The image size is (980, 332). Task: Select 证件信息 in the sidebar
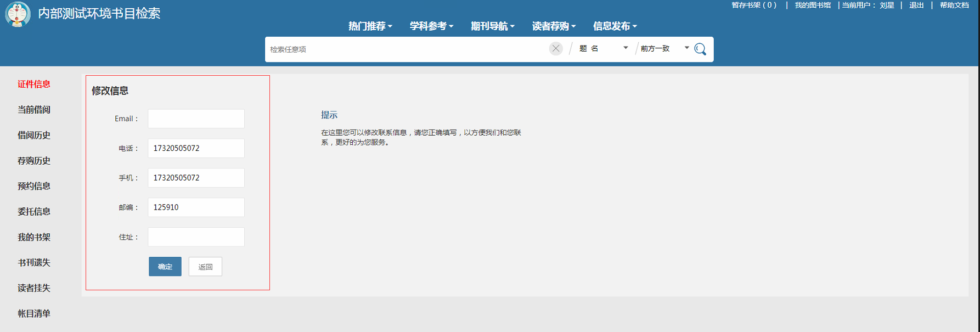34,84
